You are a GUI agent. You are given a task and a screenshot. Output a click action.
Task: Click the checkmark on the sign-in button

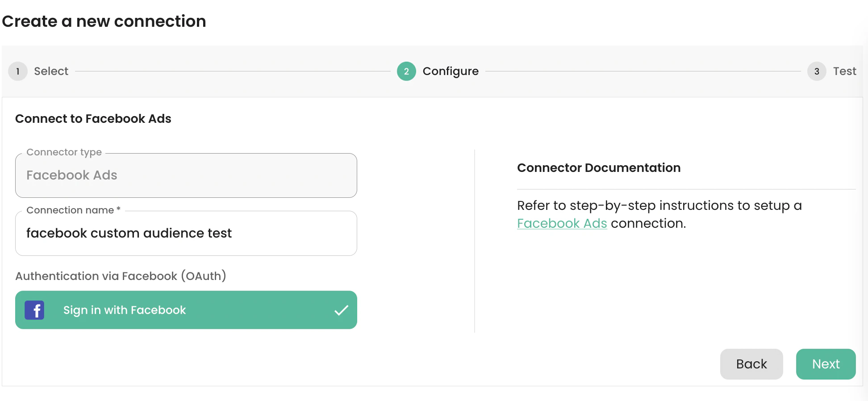click(x=341, y=310)
